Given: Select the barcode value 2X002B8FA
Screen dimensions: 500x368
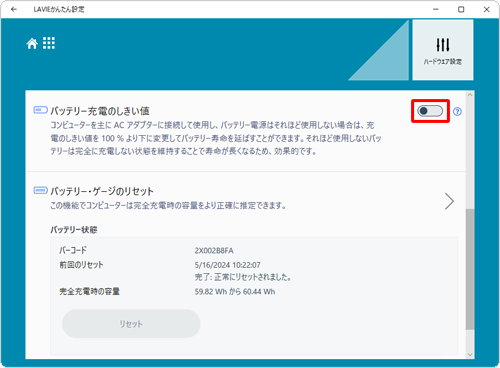Looking at the screenshot, I should (214, 251).
